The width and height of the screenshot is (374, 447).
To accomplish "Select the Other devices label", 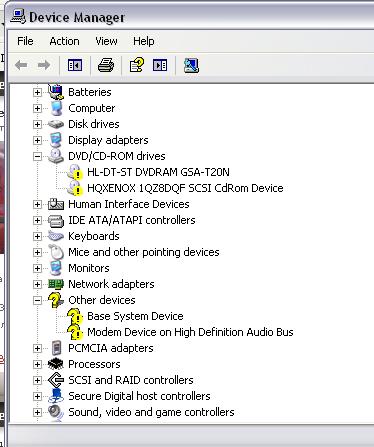I will click(102, 300).
